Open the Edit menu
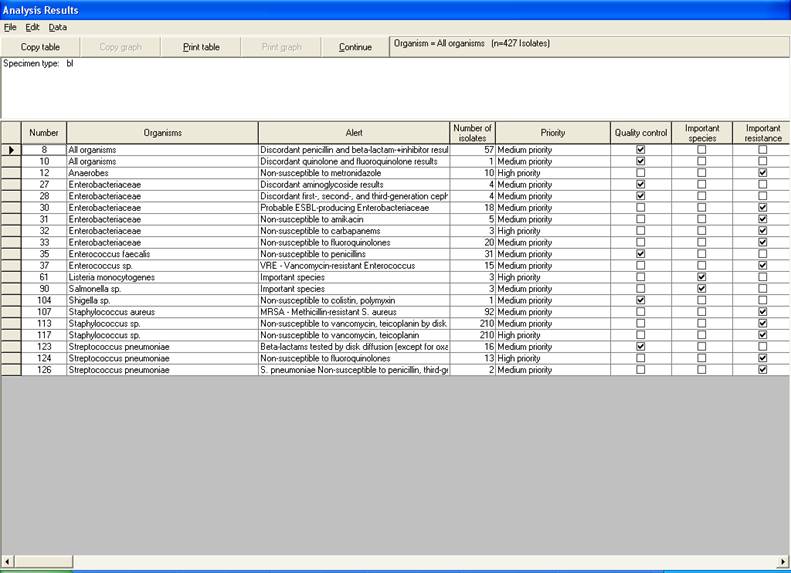Viewport: 791px width, 573px height. pos(32,27)
